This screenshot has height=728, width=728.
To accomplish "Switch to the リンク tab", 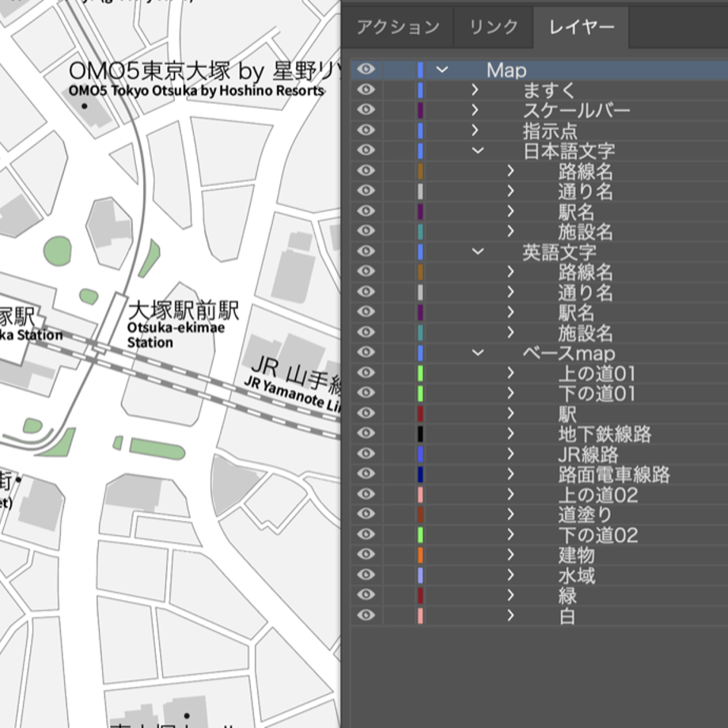I will (494, 27).
